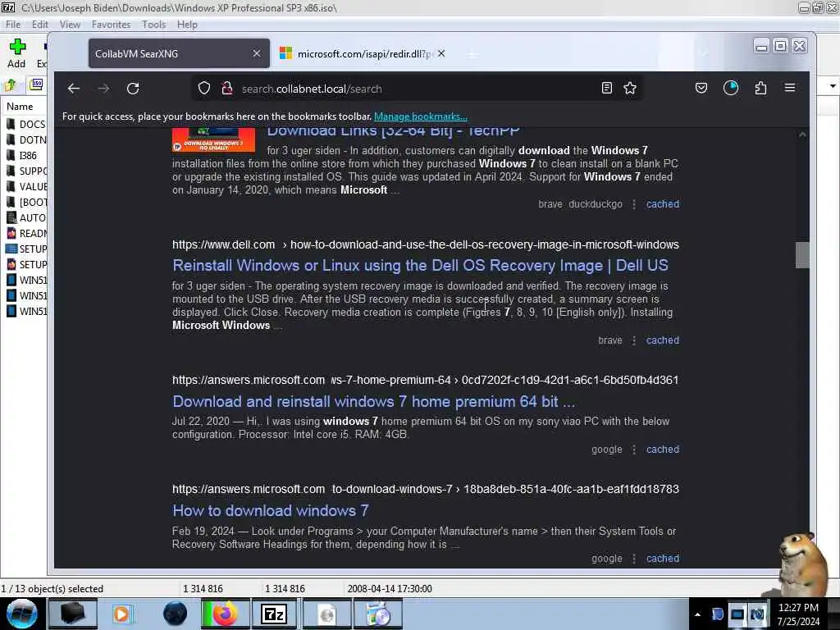This screenshot has width=840, height=630.
Task: Switch to the CollabVM SearXNG tab
Action: [179, 53]
